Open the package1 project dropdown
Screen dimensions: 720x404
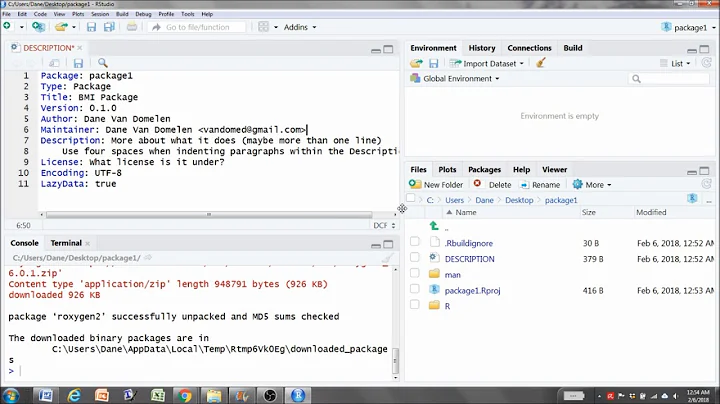pyautogui.click(x=689, y=28)
